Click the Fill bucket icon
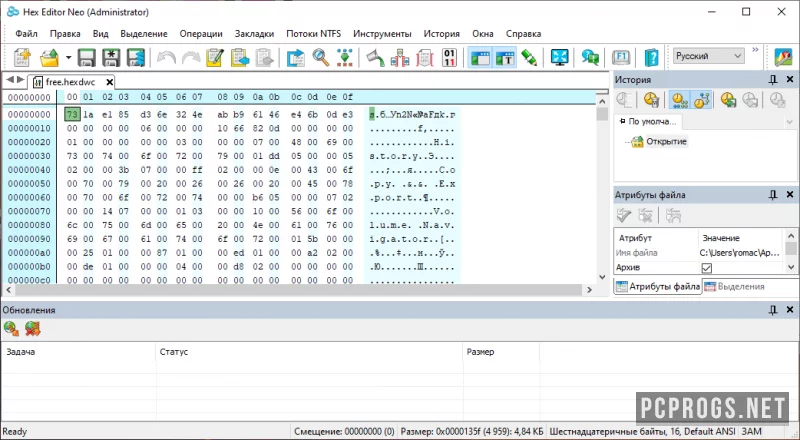This screenshot has height=440, width=800. 375,57
